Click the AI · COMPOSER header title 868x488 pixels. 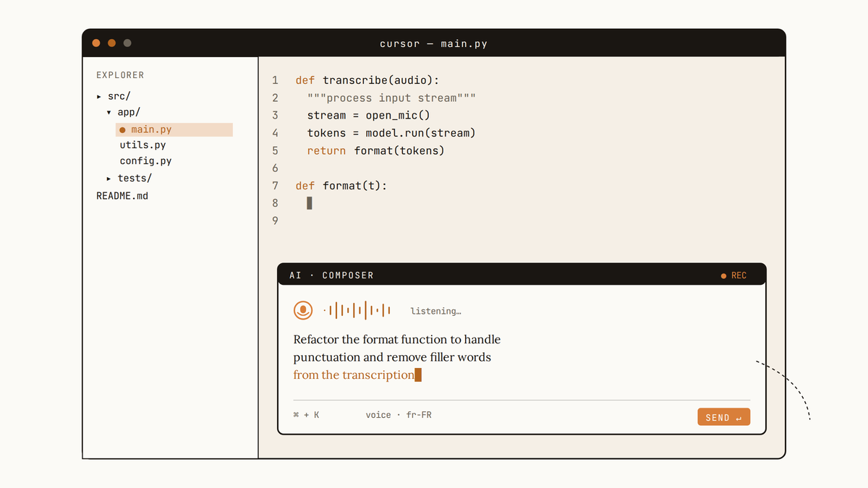tap(331, 275)
